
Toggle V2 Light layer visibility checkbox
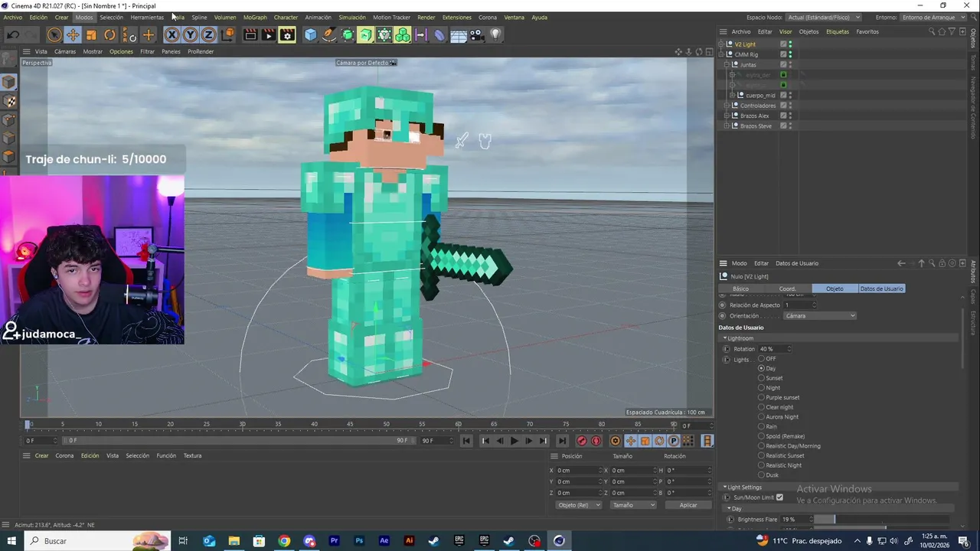[x=783, y=44]
